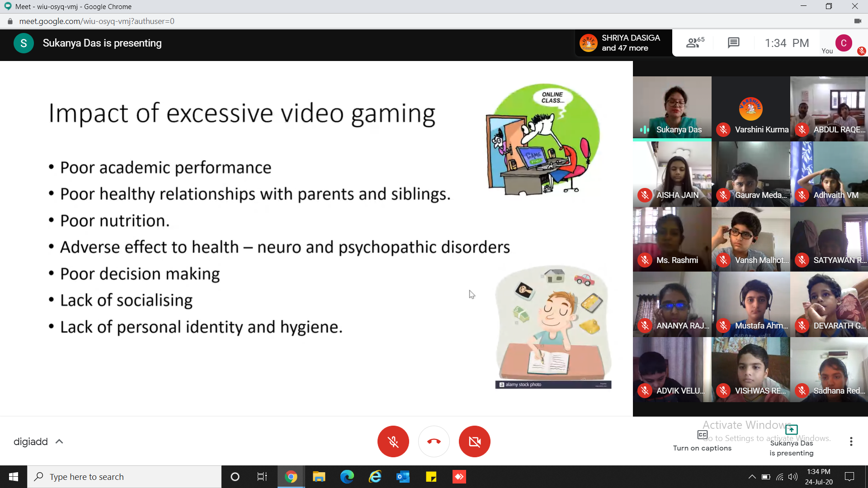
Task: Click the taskbar search box
Action: pos(124,477)
